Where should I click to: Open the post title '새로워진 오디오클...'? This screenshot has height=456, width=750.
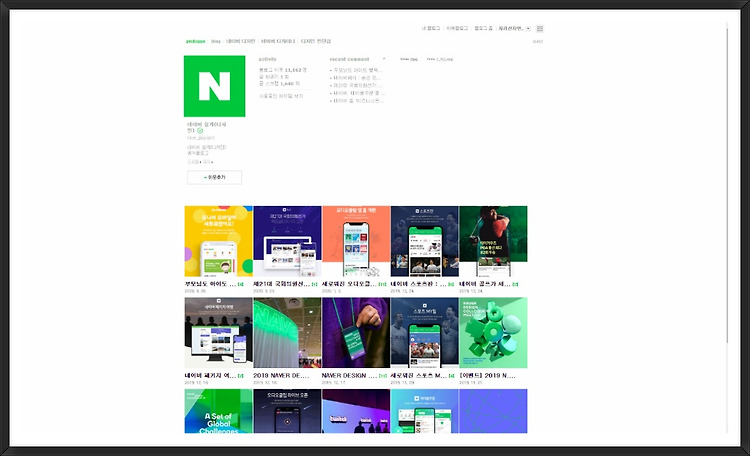350,284
